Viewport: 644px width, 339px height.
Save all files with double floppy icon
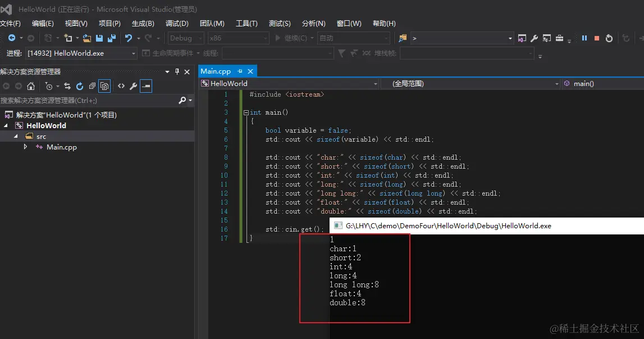tap(112, 38)
